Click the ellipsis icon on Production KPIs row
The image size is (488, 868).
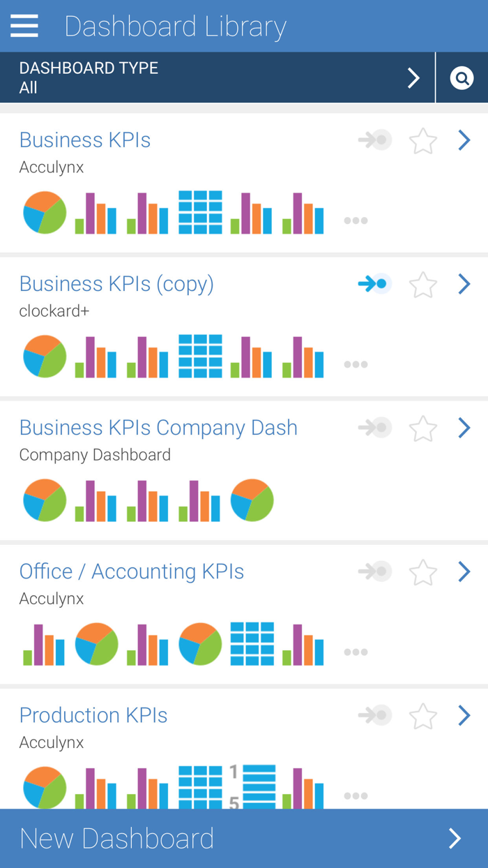[356, 795]
